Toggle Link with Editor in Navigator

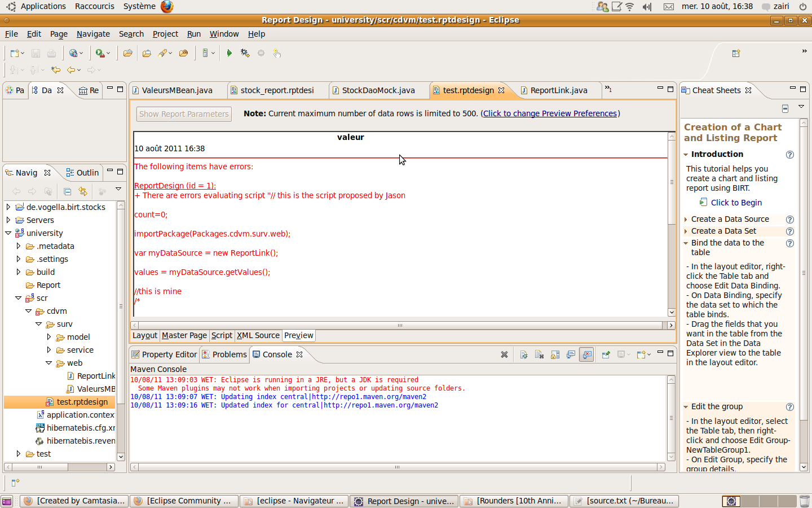coord(83,191)
